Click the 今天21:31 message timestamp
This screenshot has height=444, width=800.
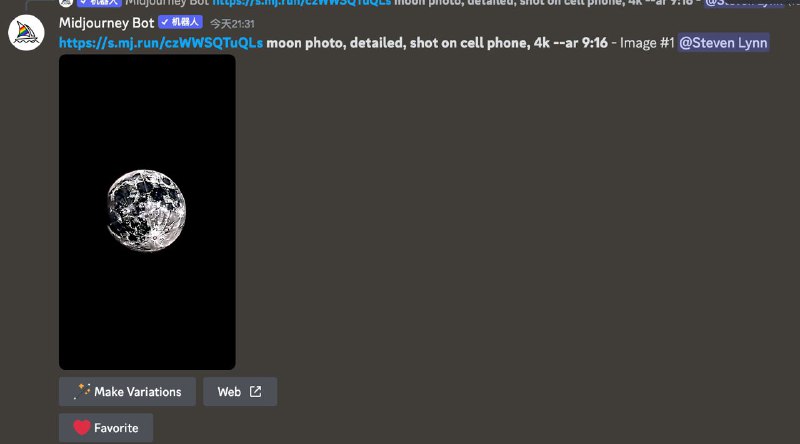coord(232,23)
